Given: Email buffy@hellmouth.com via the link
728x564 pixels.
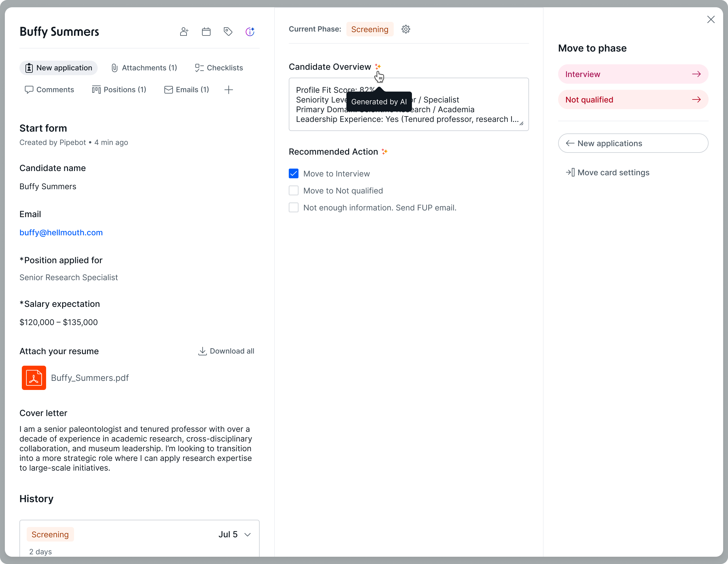Looking at the screenshot, I should tap(61, 233).
